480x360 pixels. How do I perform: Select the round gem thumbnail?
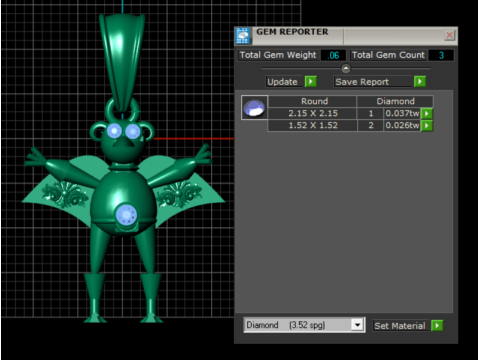(x=254, y=107)
